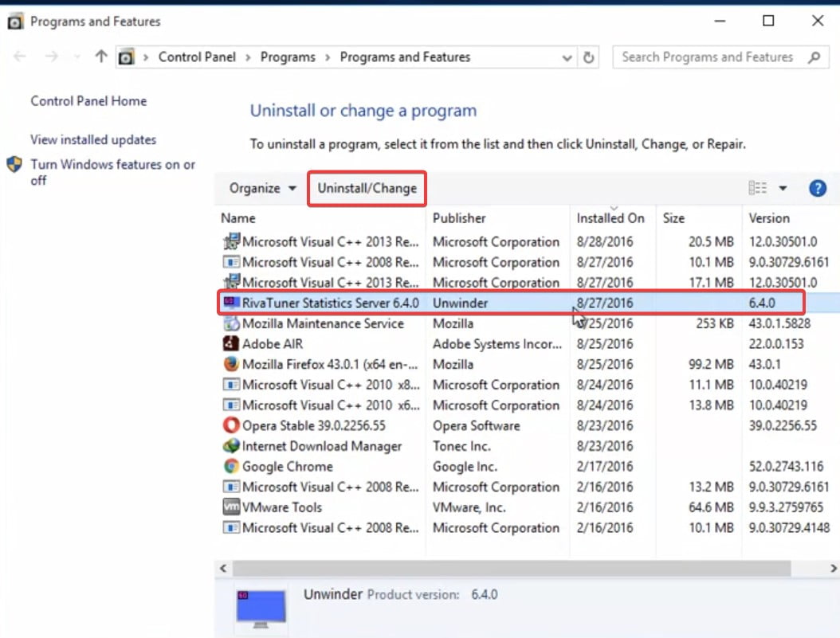The width and height of the screenshot is (840, 638).
Task: Open the address bar history dropdown
Action: (x=567, y=57)
